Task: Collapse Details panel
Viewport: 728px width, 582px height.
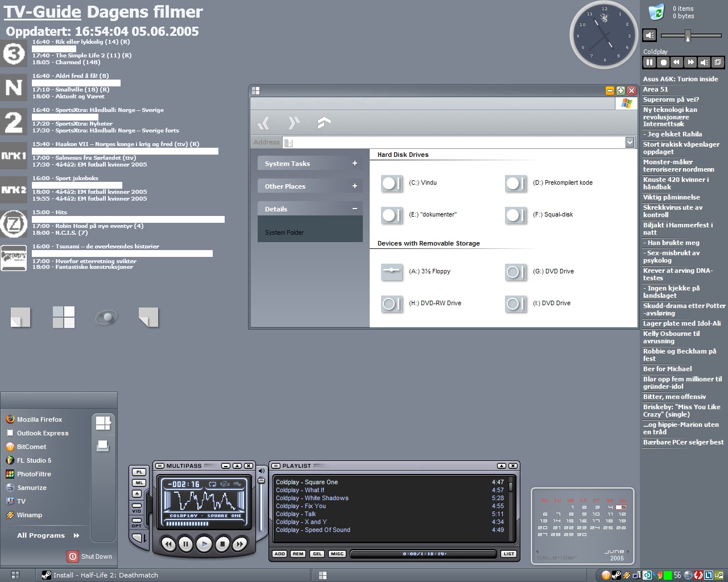Action: [x=310, y=209]
